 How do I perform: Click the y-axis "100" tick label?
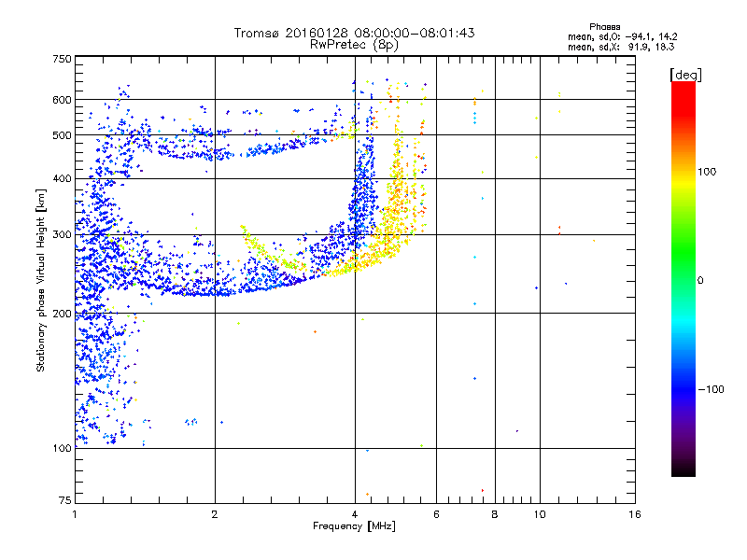[x=62, y=448]
